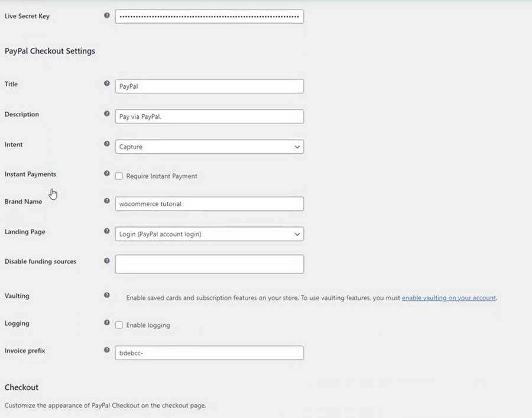Click the Intent help tooltip icon
Screen dimensions: 532x418
pos(107,144)
